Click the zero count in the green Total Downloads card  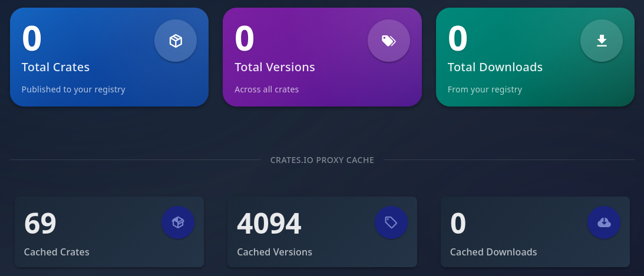pos(458,38)
